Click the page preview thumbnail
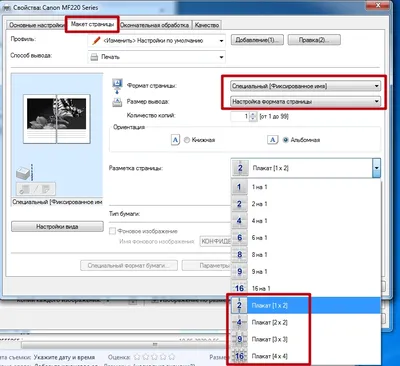Screen dimensions: 400x366 coord(57,119)
